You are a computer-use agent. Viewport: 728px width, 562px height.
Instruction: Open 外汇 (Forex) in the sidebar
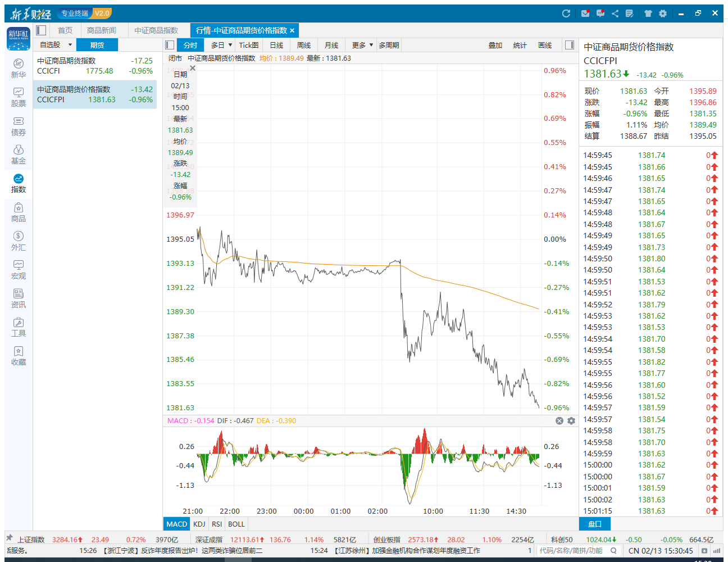click(x=19, y=241)
